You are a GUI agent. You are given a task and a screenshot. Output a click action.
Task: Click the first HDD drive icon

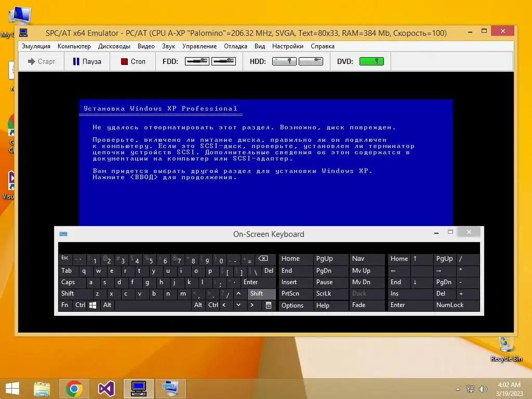284,61
